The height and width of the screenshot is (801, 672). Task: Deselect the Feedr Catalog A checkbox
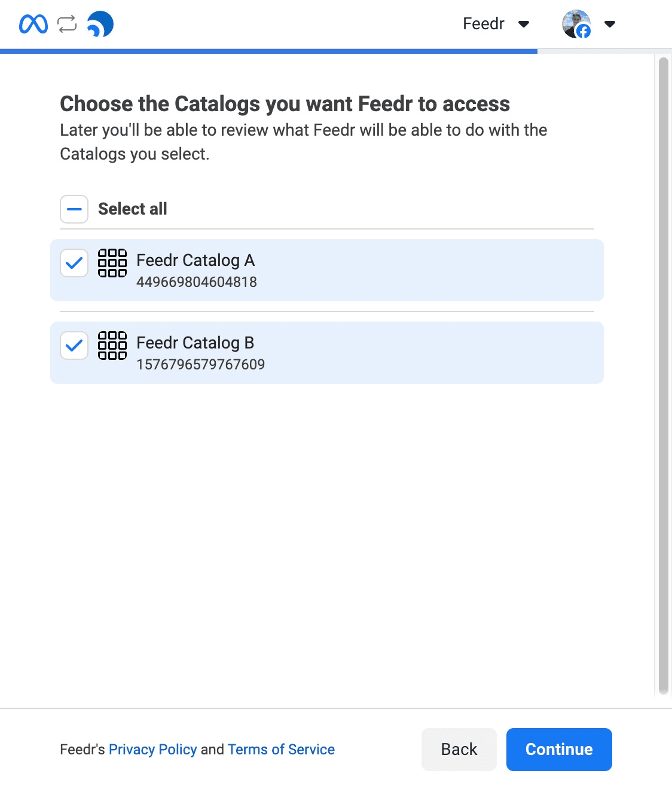coord(74,262)
